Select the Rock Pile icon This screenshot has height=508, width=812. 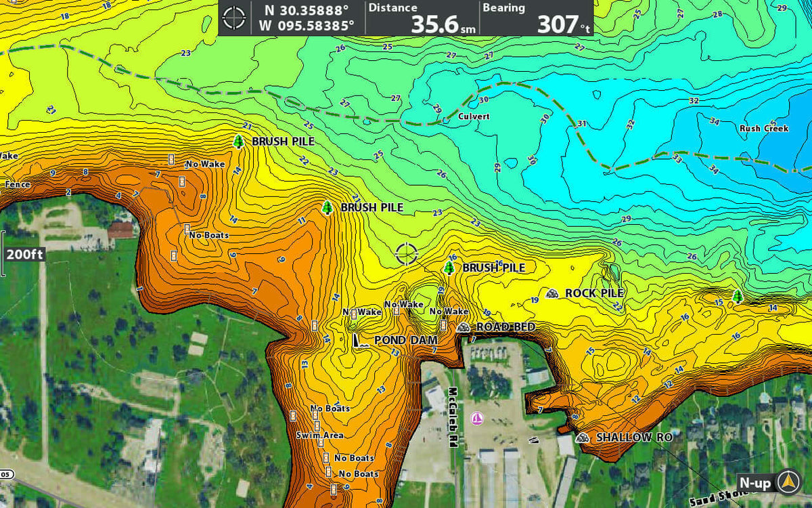point(553,293)
